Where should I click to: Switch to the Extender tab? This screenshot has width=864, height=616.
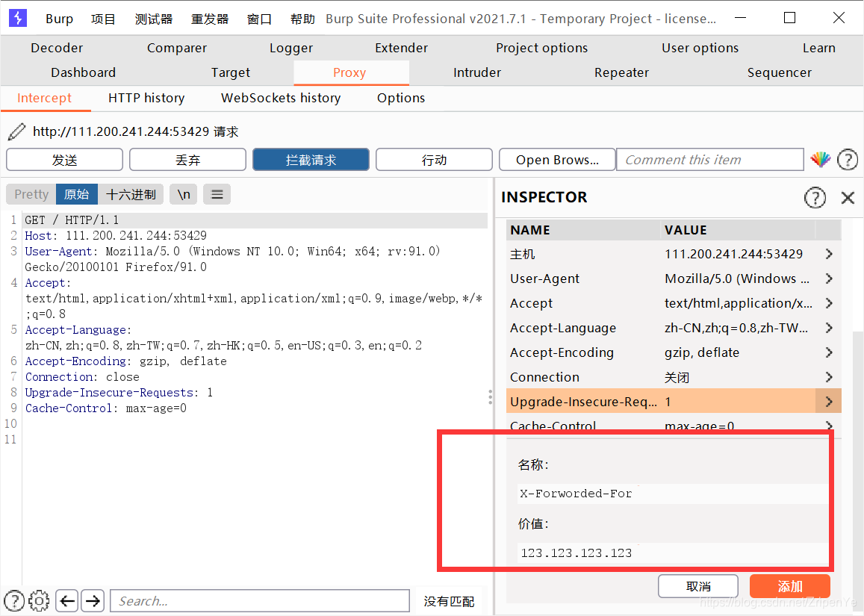[x=401, y=48]
